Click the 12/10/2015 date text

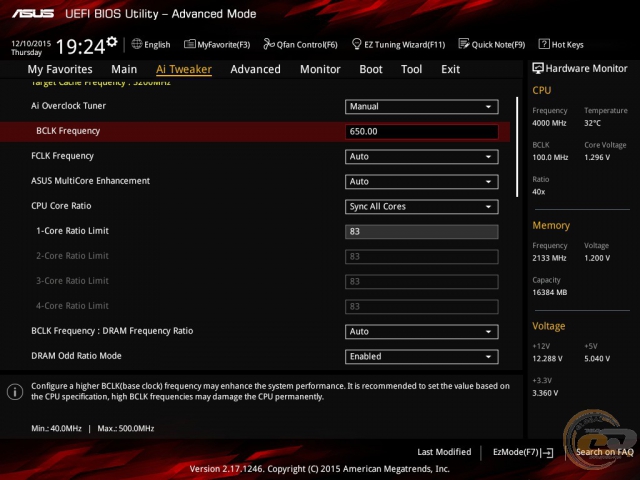(31, 43)
